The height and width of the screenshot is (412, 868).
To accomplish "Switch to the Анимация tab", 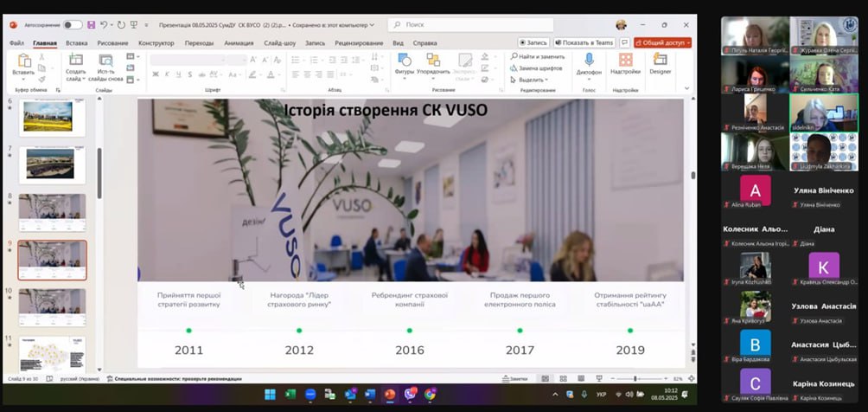I will point(239,43).
